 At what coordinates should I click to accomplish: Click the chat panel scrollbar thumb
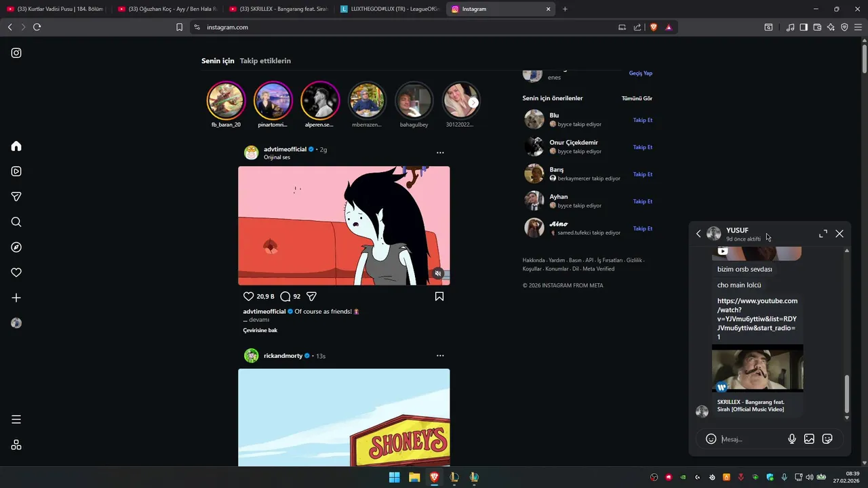[x=846, y=394]
